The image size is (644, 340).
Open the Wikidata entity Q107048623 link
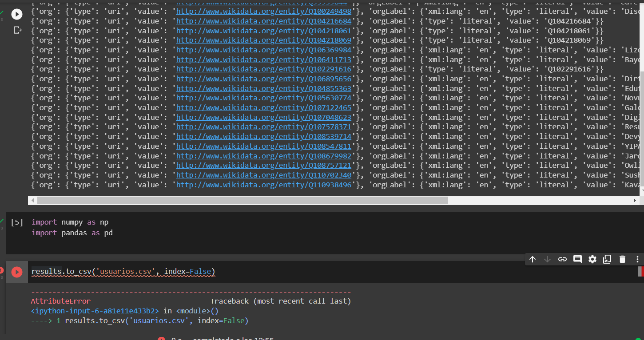coord(264,117)
